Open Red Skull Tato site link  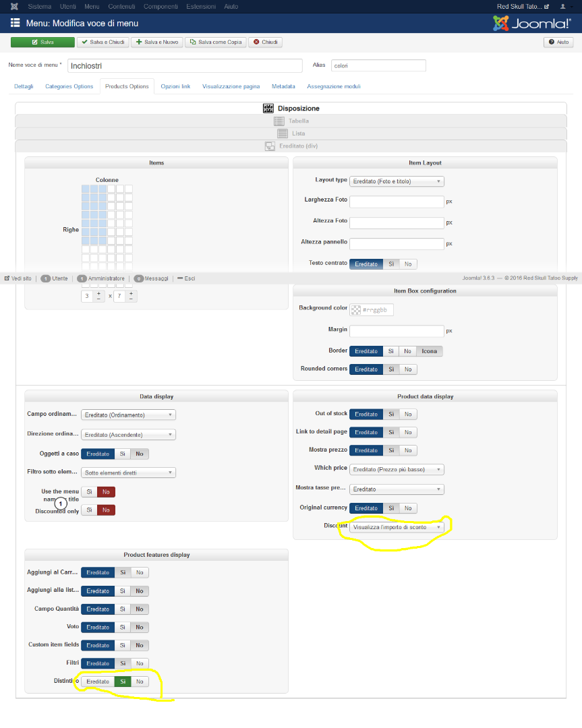[x=523, y=7]
